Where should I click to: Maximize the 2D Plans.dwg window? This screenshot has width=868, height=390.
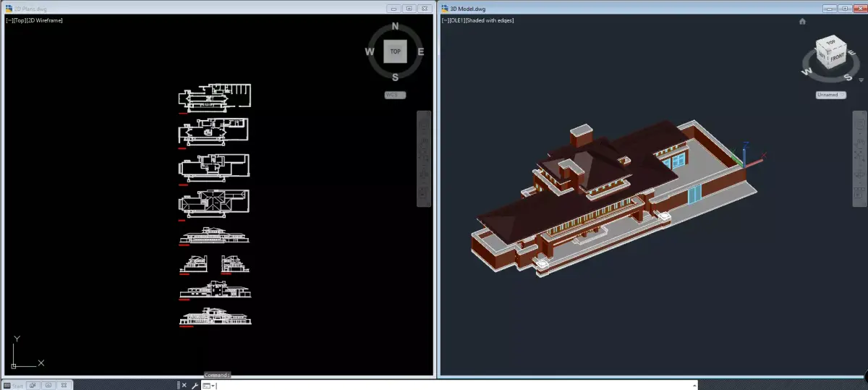pyautogui.click(x=409, y=9)
